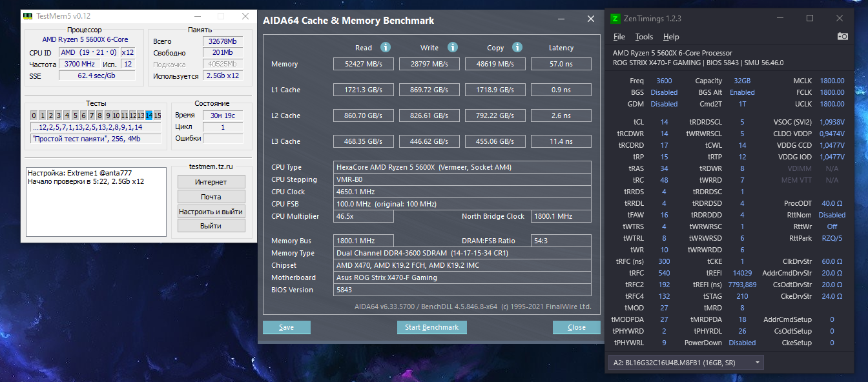
Task: Click GDM Disabled value in ZenTimings
Action: click(664, 104)
